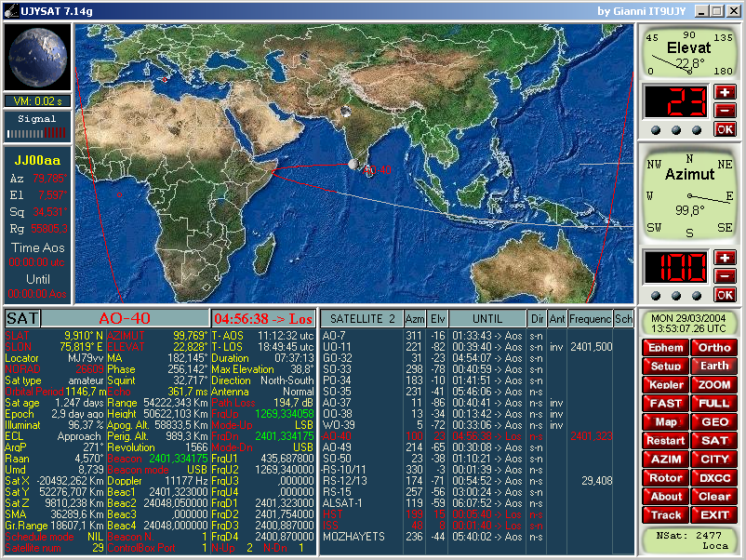Confirm the azimuth setting with OK

(725, 295)
